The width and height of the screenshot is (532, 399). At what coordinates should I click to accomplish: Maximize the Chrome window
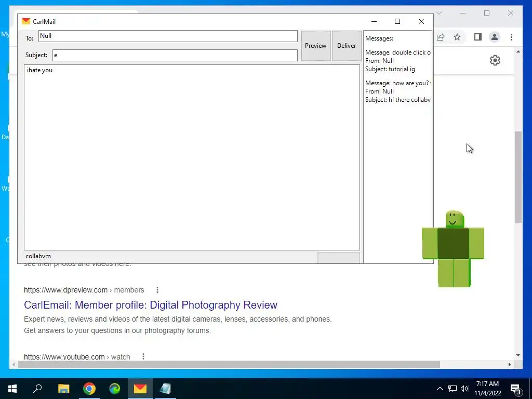tap(487, 13)
